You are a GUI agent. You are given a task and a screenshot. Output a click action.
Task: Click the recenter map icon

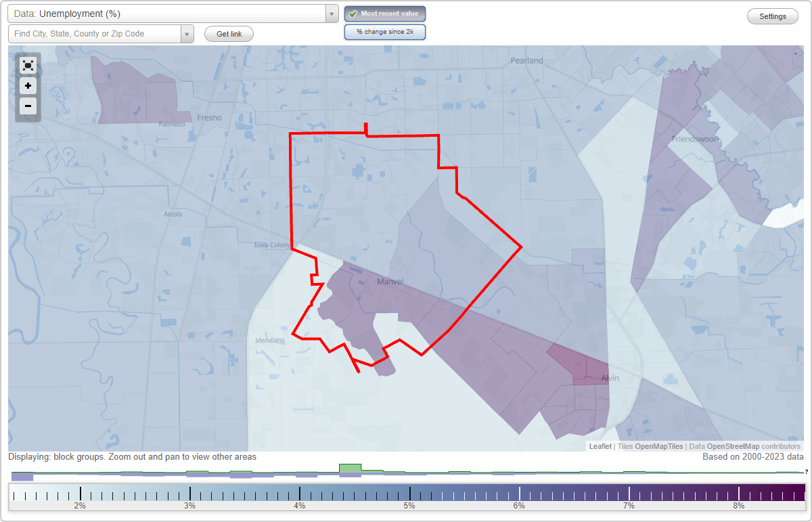click(x=28, y=65)
